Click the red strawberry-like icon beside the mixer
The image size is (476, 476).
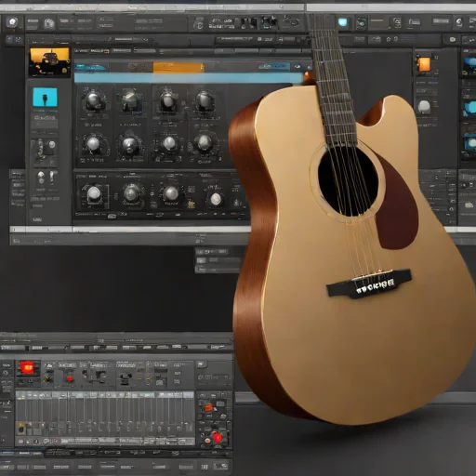[218, 437]
